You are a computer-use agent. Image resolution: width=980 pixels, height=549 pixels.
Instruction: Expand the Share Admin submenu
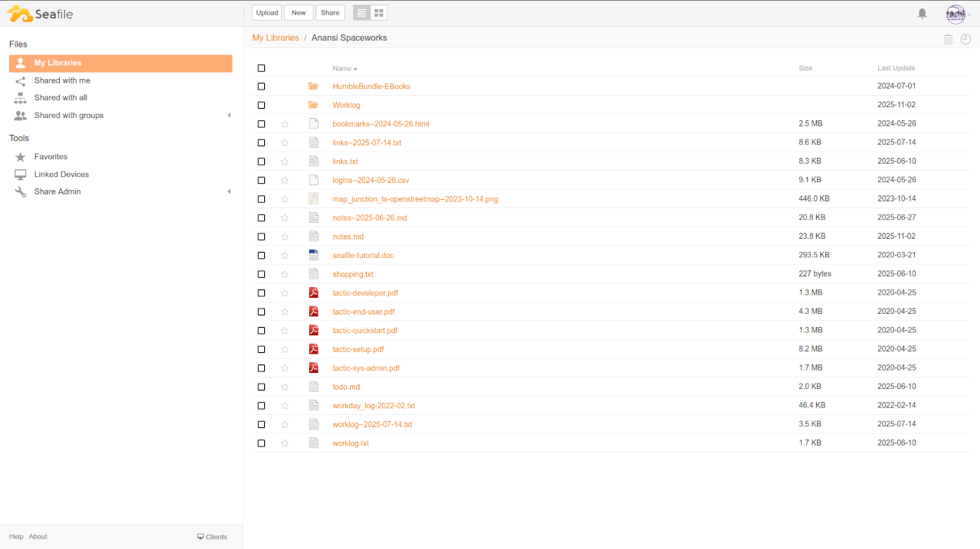click(229, 191)
